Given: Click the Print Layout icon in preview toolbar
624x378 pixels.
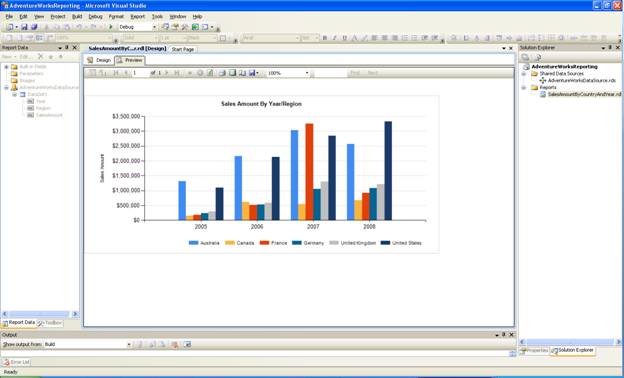Looking at the screenshot, I should (232, 73).
